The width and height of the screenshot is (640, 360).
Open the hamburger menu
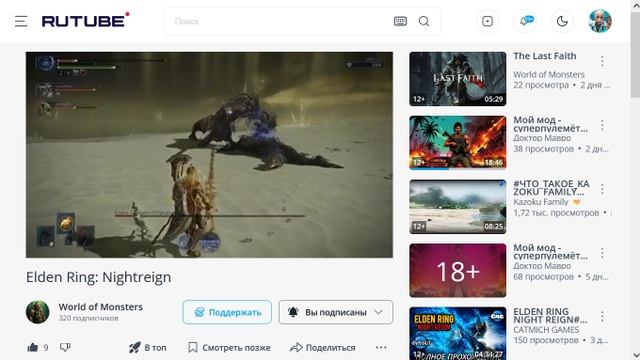pyautogui.click(x=21, y=21)
